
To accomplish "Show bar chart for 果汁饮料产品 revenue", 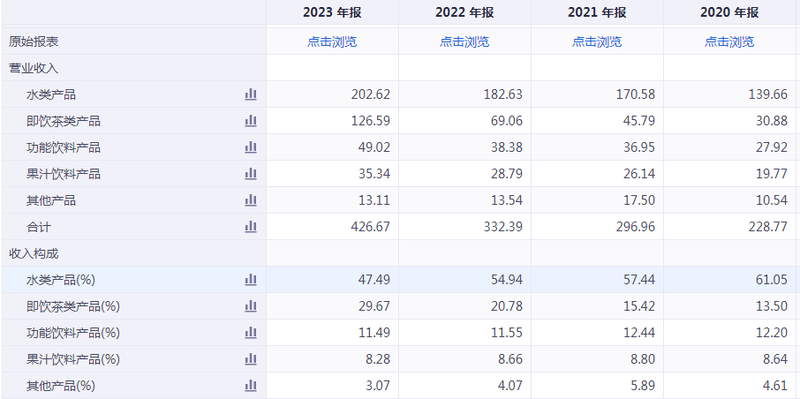I will pyautogui.click(x=251, y=174).
